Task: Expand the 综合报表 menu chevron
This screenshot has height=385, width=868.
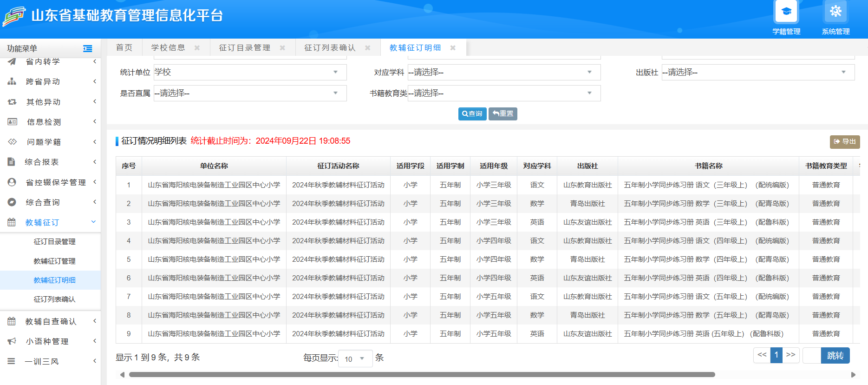Action: click(x=94, y=162)
